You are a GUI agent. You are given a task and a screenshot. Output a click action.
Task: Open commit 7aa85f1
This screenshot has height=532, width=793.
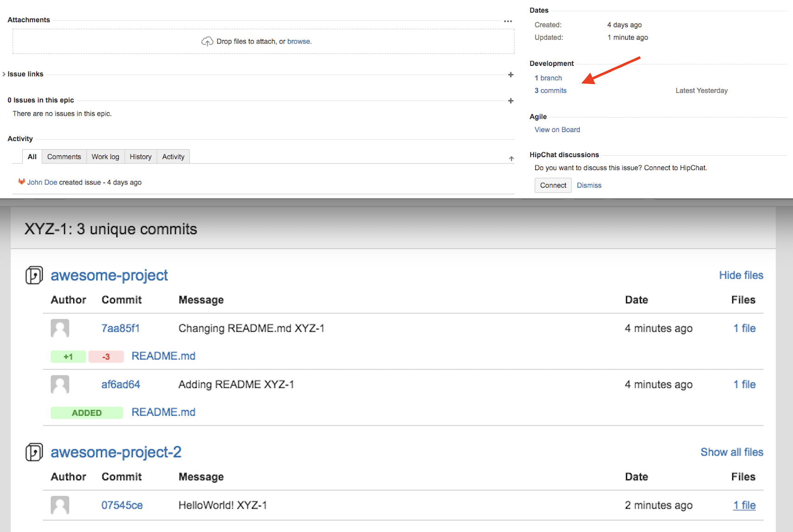120,328
